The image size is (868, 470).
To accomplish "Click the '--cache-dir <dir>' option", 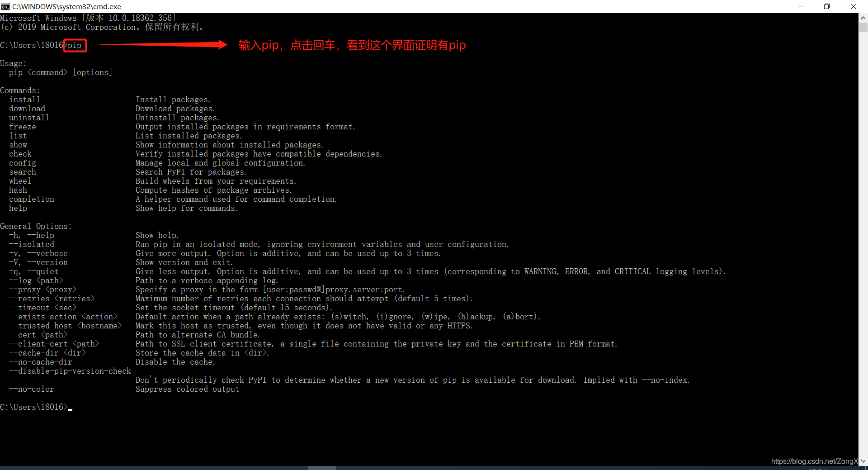I will (x=47, y=353).
